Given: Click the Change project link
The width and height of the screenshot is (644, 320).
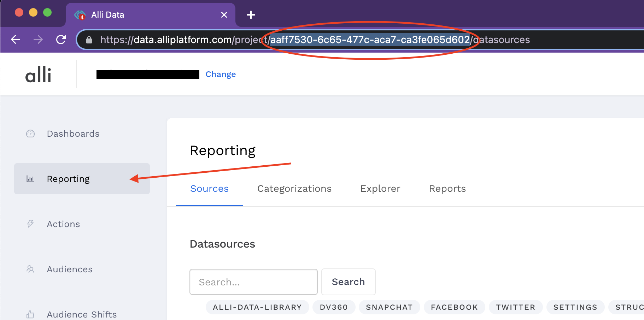Looking at the screenshot, I should tap(221, 74).
